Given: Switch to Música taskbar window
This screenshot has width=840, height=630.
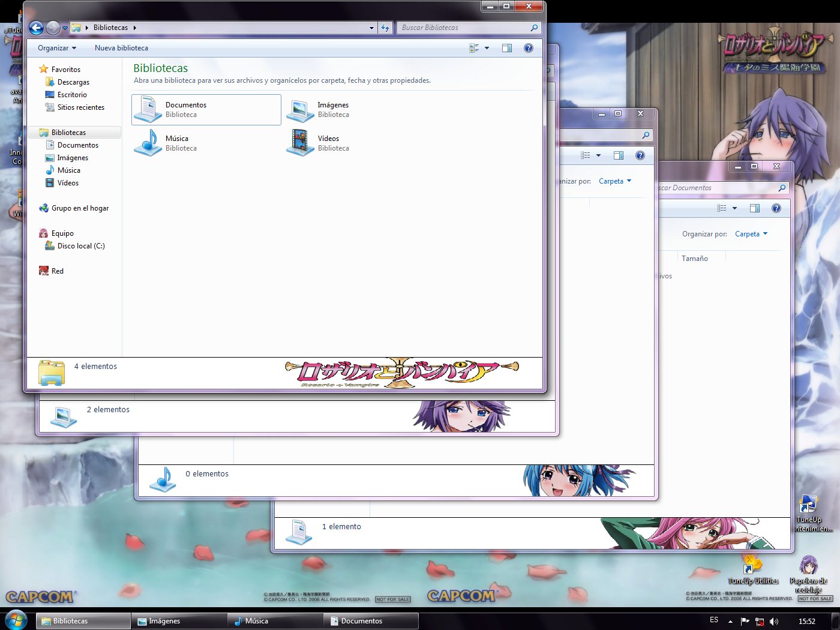Looking at the screenshot, I should 275,621.
